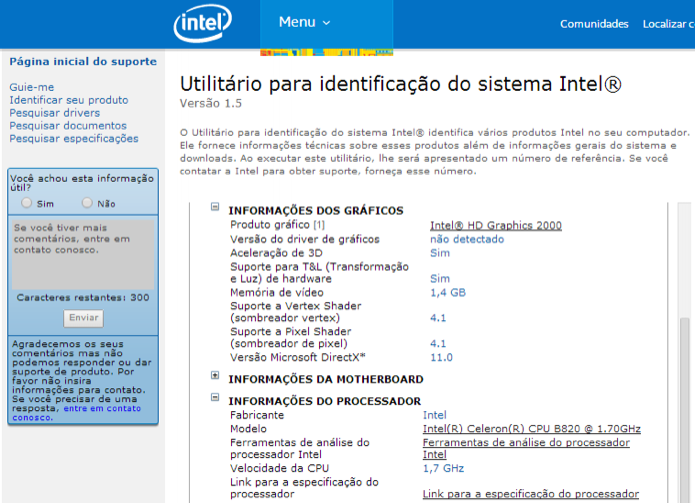Image resolution: width=695 pixels, height=503 pixels.
Task: Click the Vertex Shader '4.1' value
Action: (x=438, y=318)
